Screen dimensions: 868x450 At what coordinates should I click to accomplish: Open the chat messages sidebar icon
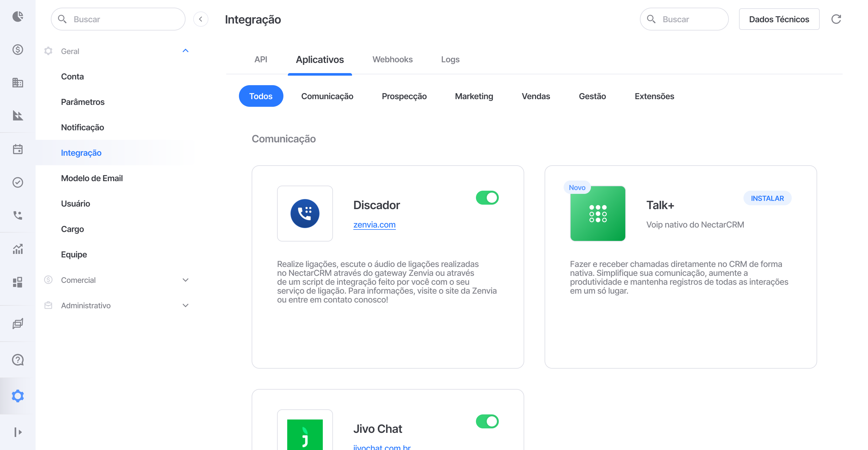pos(17,324)
